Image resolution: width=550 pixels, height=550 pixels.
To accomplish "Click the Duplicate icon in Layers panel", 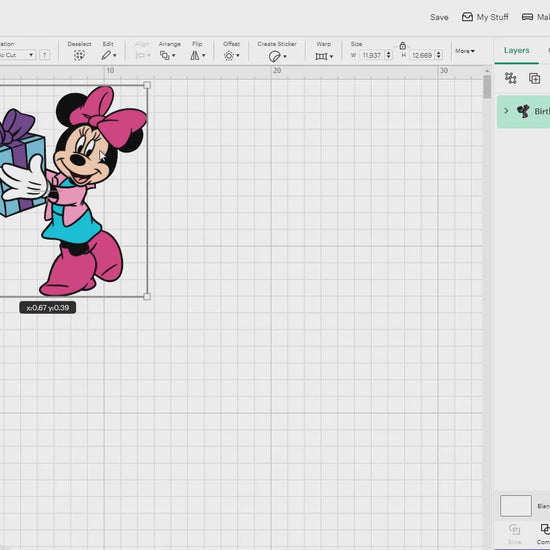I will tap(534, 78).
